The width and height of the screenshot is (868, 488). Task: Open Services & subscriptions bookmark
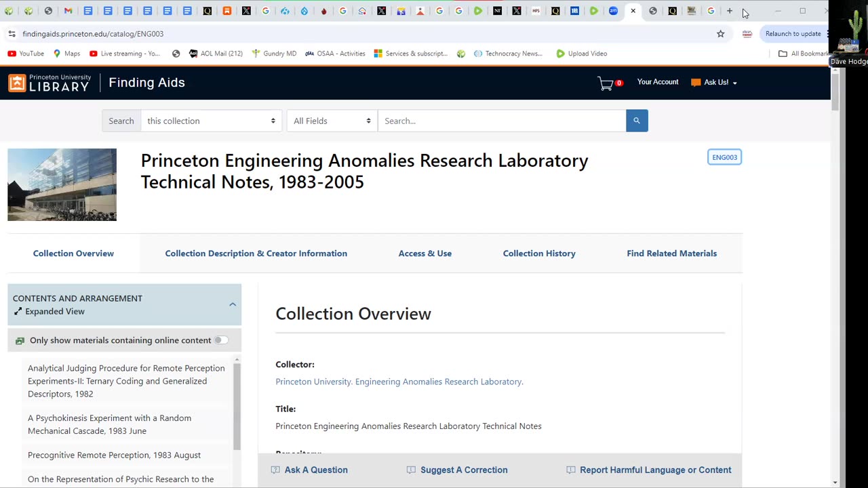[411, 54]
